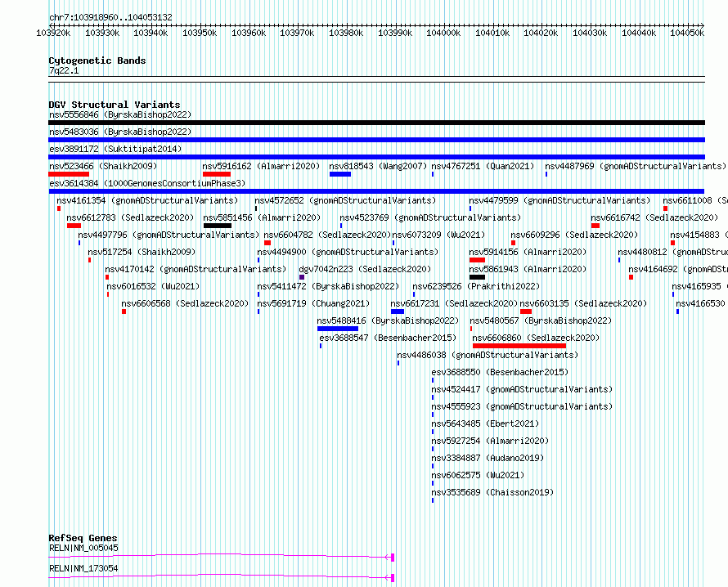Click the Cytogenetic Bands track heading

[97, 60]
